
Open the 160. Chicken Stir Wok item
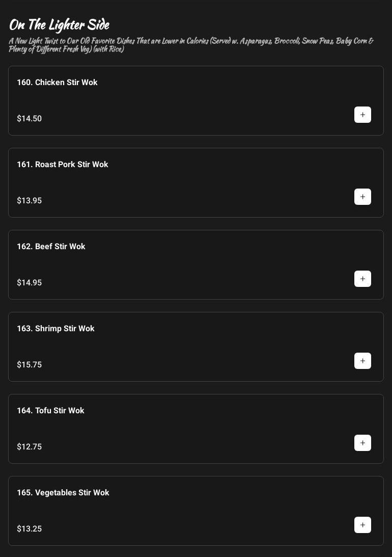(57, 83)
